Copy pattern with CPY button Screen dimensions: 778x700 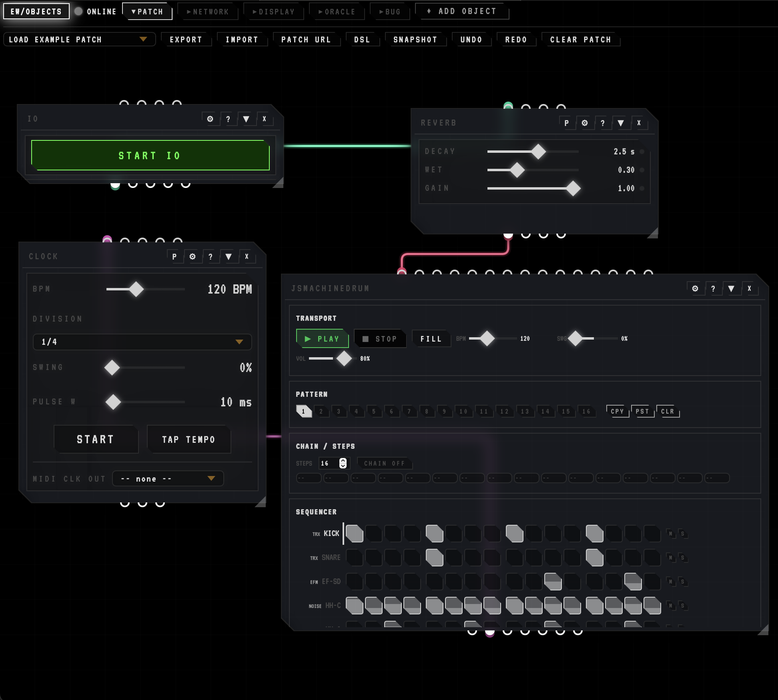click(x=618, y=411)
